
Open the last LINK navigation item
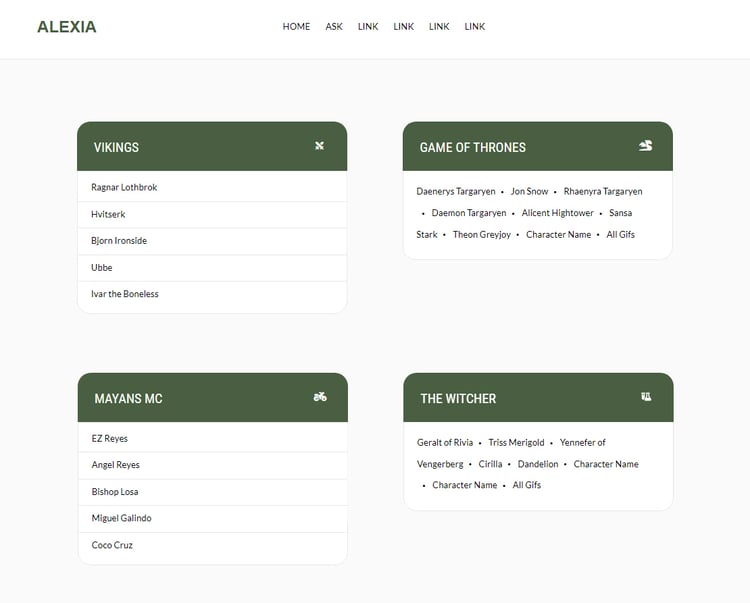click(x=474, y=27)
